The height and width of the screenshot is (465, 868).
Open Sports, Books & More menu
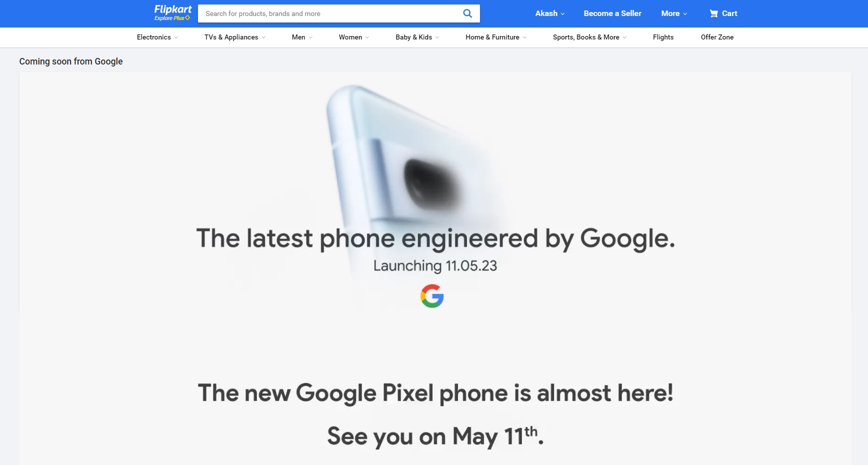590,37
